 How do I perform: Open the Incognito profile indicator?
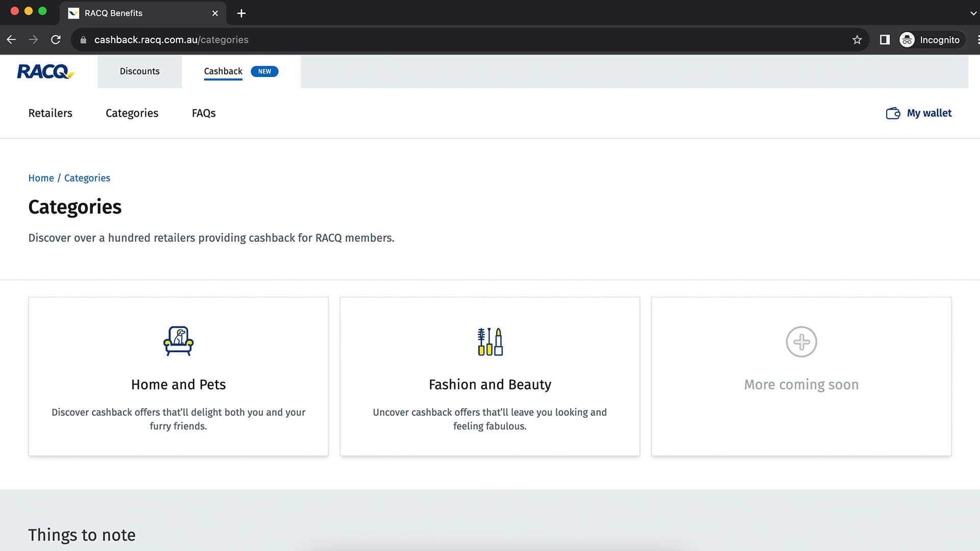932,40
